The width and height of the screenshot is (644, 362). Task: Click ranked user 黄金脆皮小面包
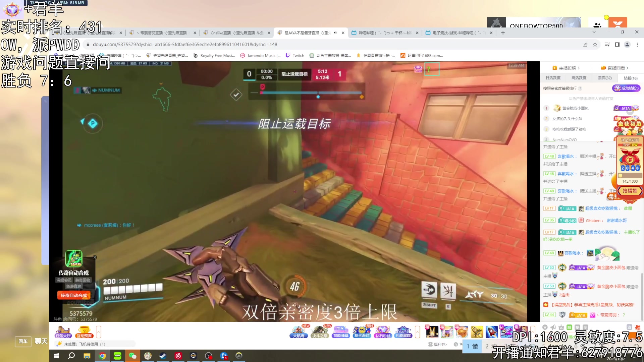coord(575,108)
